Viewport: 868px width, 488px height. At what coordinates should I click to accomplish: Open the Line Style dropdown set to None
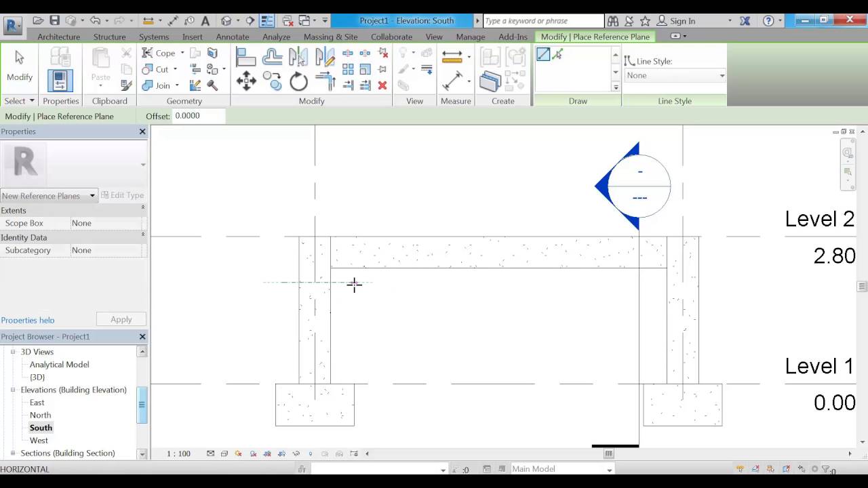pos(675,75)
